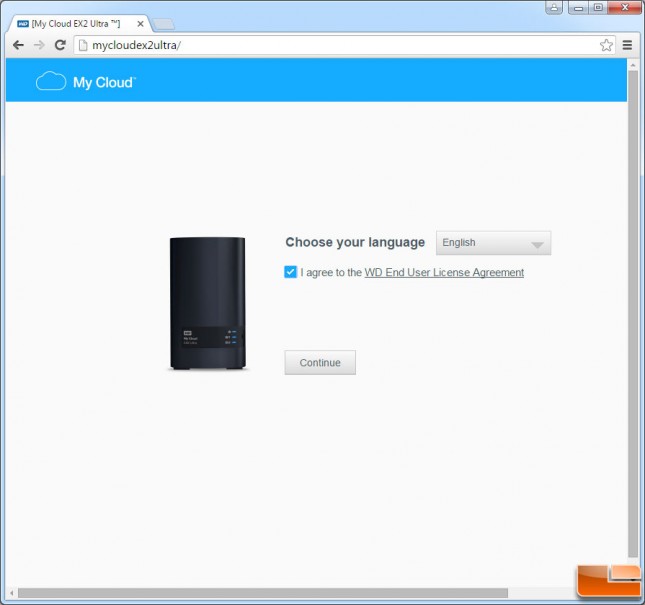This screenshot has height=605, width=645.
Task: Uncheck the license agreement checkbox
Action: [x=290, y=272]
